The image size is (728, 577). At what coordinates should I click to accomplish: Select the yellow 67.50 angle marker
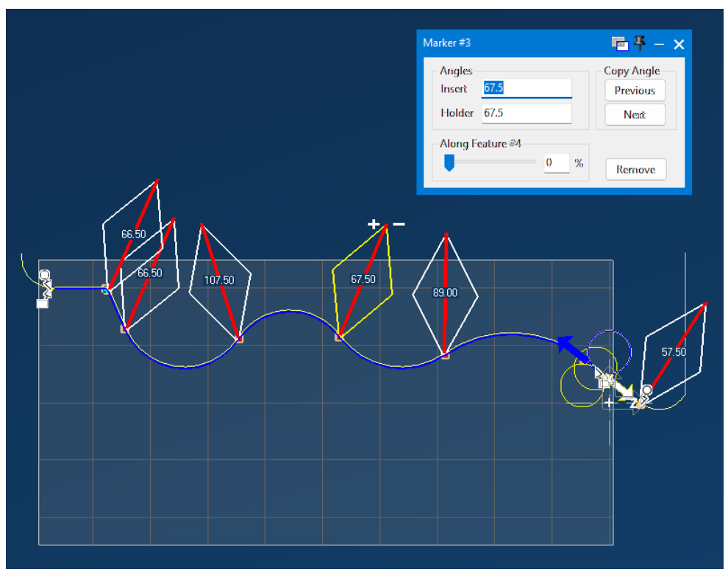363,279
